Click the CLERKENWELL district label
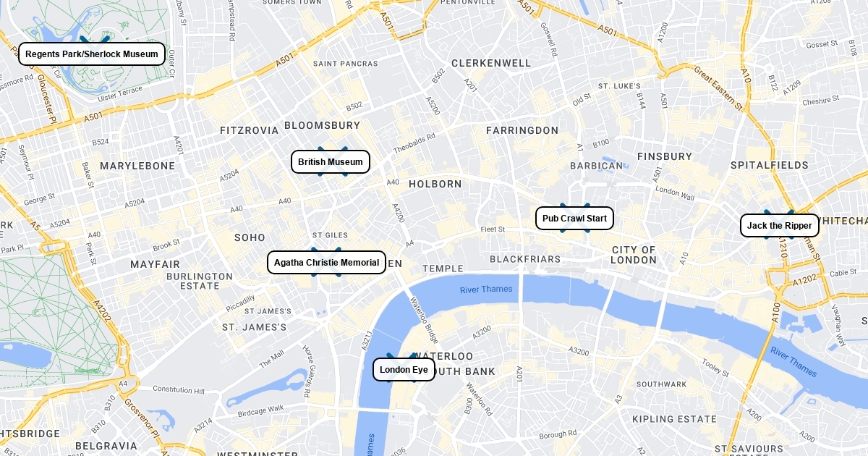 tap(491, 63)
